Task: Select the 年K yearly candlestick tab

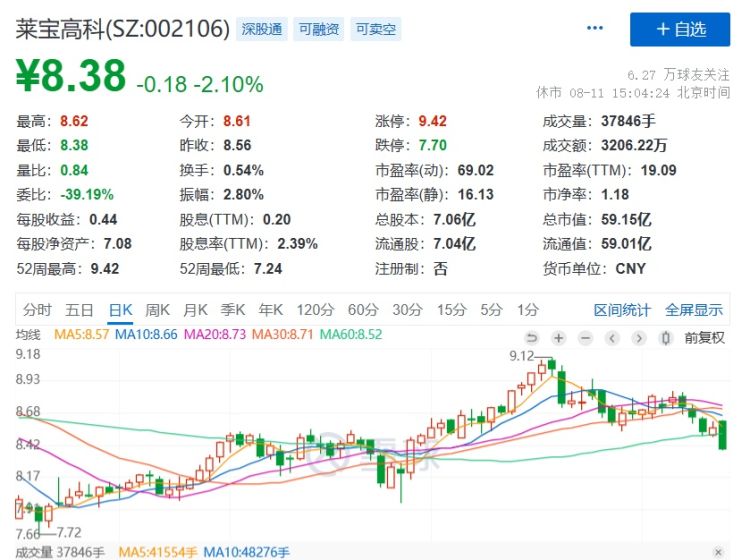Action: tap(270, 310)
